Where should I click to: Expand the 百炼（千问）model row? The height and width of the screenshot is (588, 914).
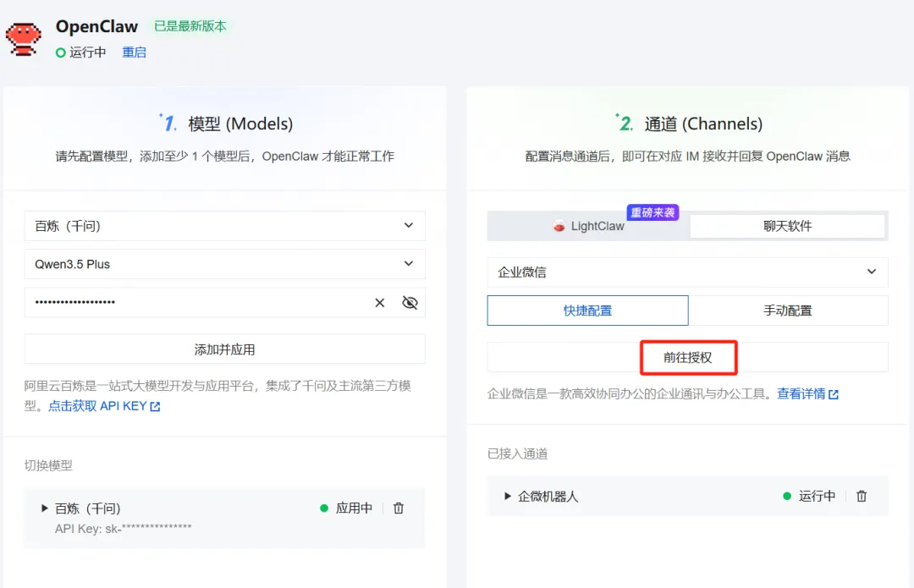44,508
